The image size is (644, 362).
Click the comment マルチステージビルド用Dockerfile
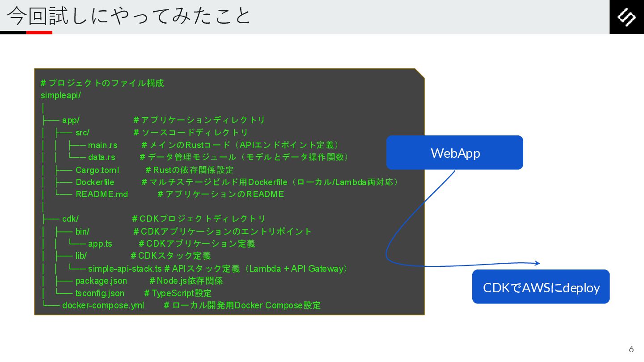tap(271, 182)
